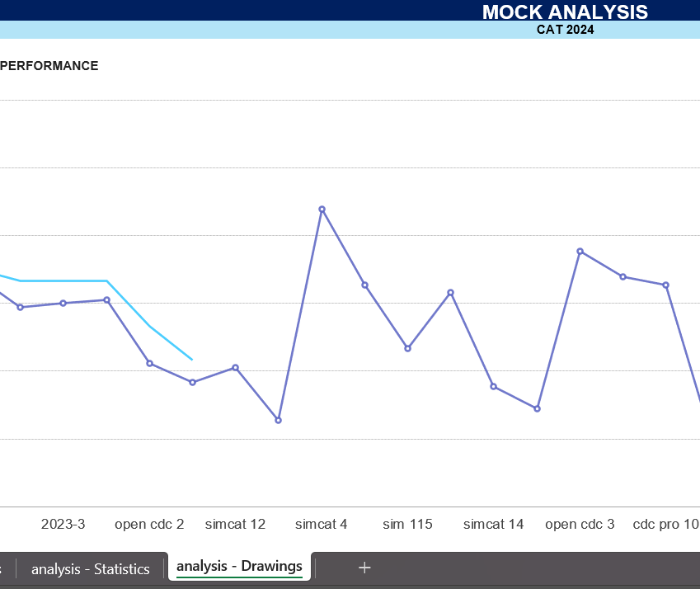Click the simcat 14 axis label
This screenshot has width=700, height=589.
pos(493,525)
